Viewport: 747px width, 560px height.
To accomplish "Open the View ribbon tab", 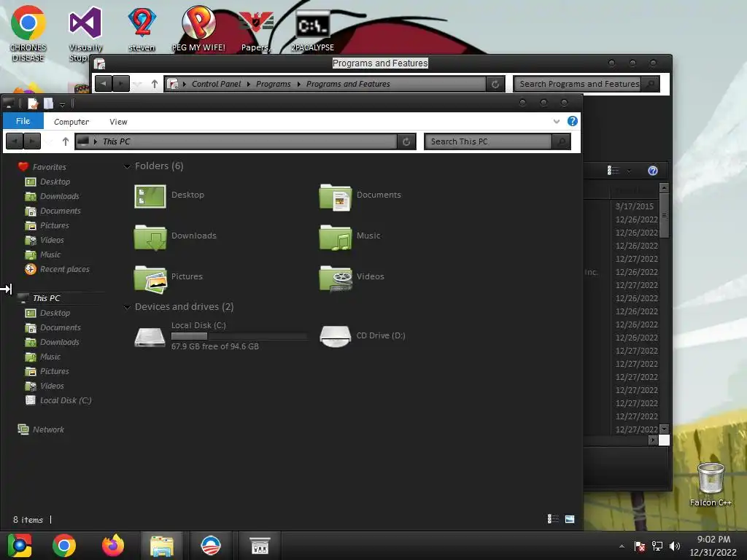I will click(x=118, y=122).
